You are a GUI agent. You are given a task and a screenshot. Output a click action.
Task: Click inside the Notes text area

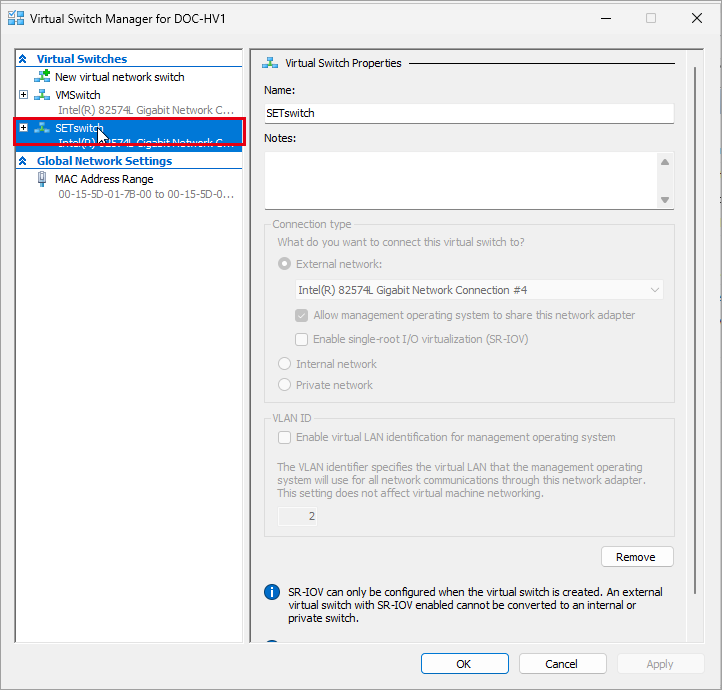(x=460, y=180)
